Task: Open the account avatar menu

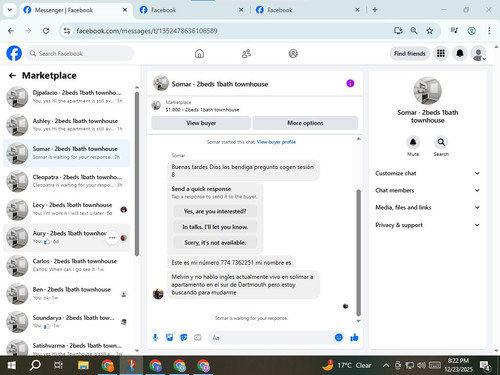Action: pyautogui.click(x=478, y=53)
